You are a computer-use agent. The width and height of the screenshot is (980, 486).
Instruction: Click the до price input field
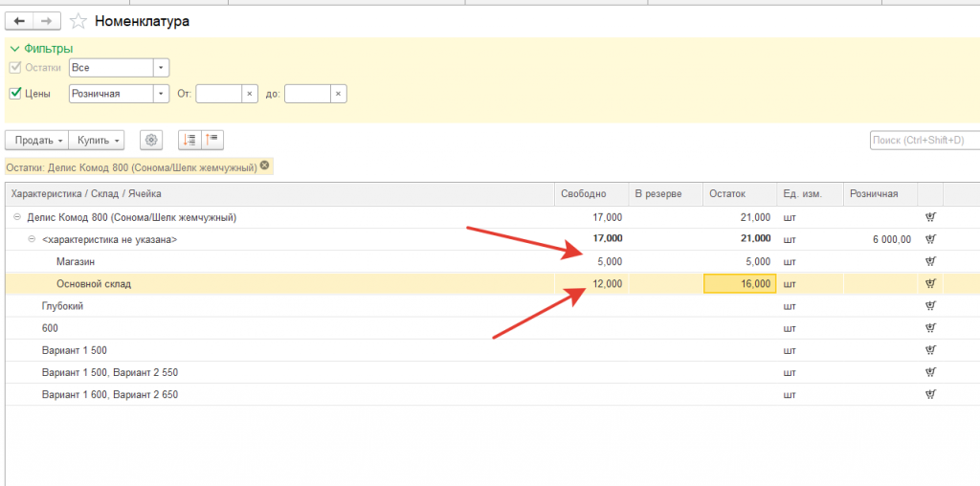click(307, 95)
